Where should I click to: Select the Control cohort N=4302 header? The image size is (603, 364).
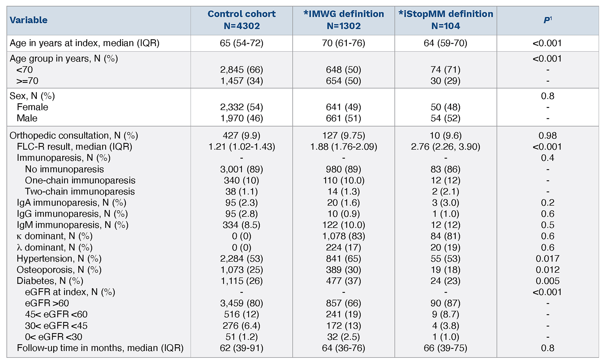coord(242,20)
